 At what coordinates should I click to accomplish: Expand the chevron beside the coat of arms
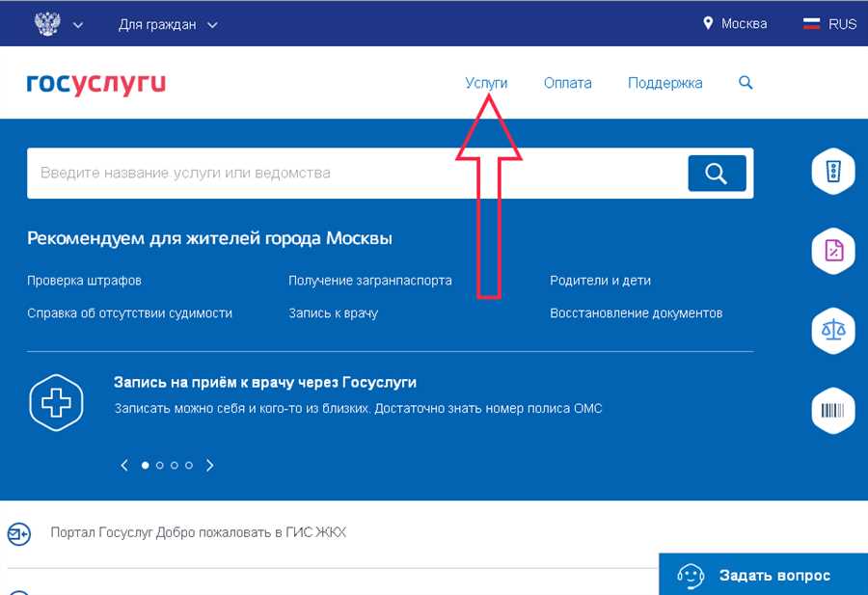78,25
